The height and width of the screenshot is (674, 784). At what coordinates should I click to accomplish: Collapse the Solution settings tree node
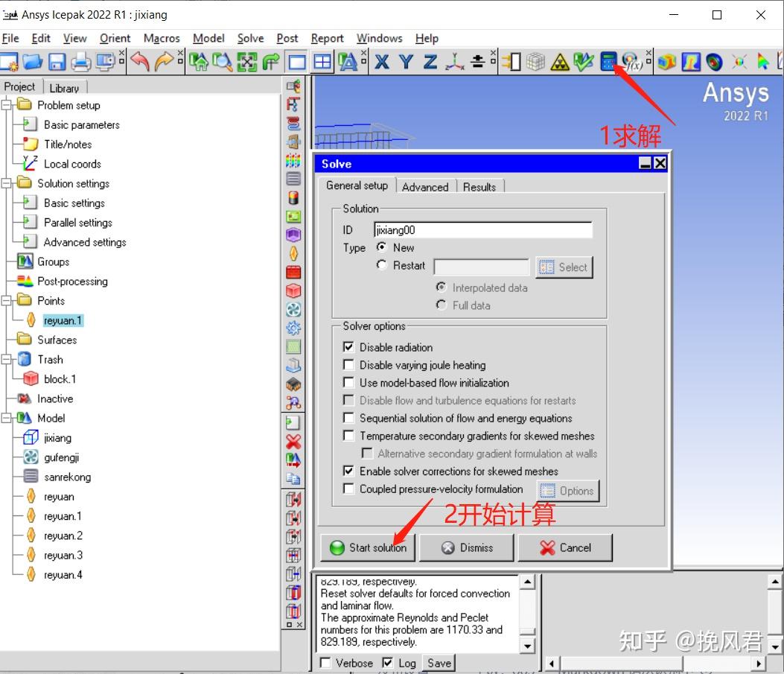tap(6, 183)
